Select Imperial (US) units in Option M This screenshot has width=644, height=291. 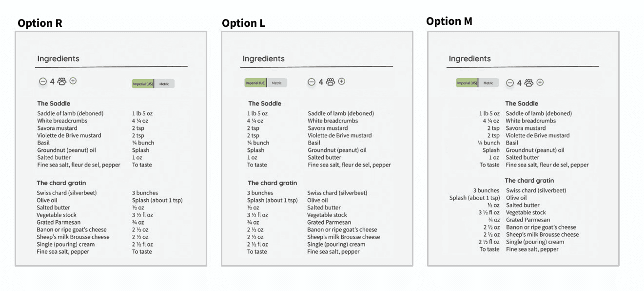point(467,83)
